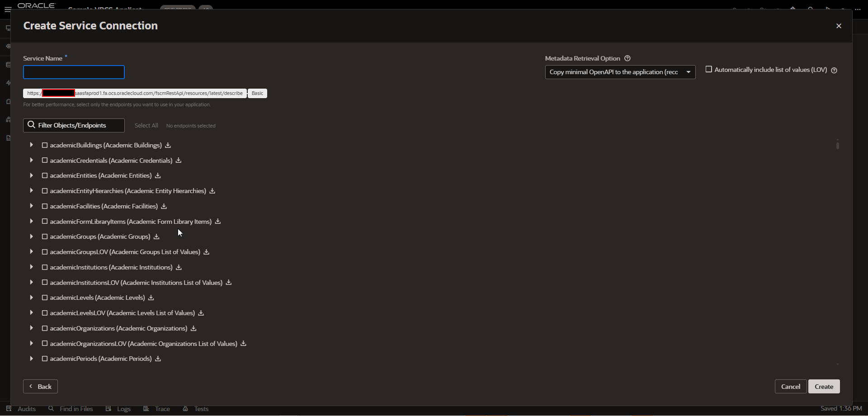Expand academicLevelsLOV node
Image resolution: width=868 pixels, height=416 pixels.
pos(31,313)
